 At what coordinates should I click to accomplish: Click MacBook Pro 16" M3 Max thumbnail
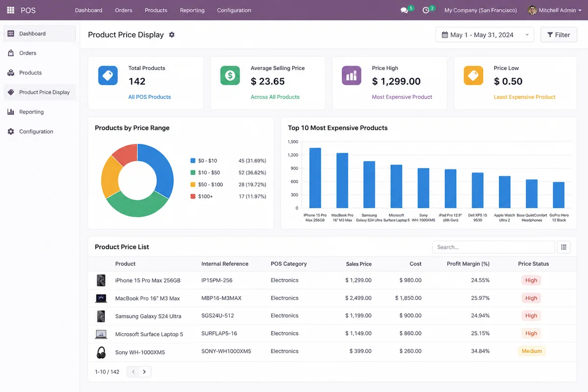pos(101,298)
